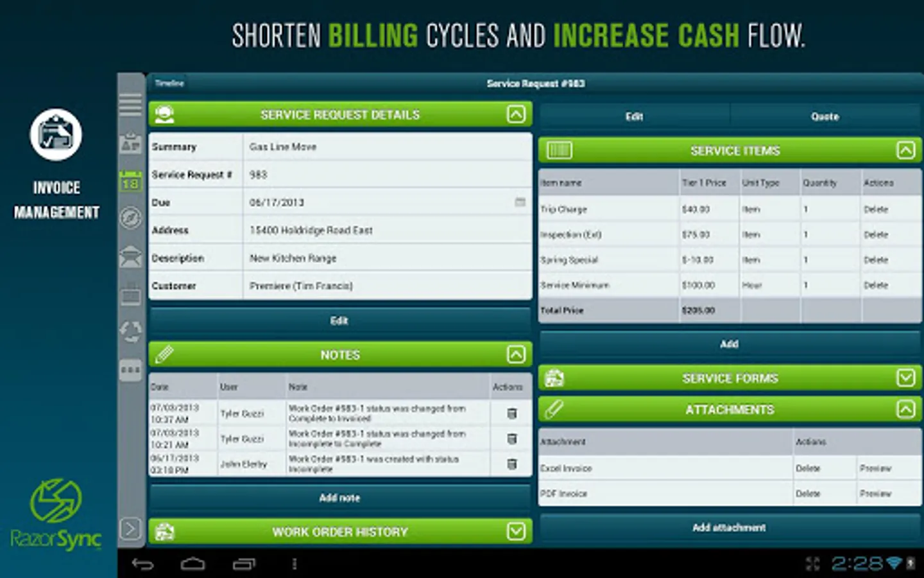Viewport: 924px width, 578px height.
Task: Delete the Spring Special item
Action: pos(876,260)
